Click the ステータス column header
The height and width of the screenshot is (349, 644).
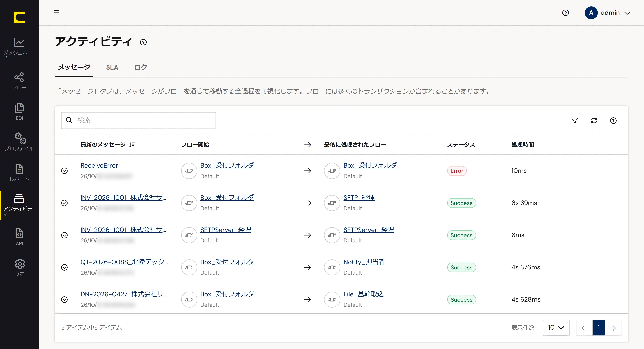pyautogui.click(x=461, y=145)
